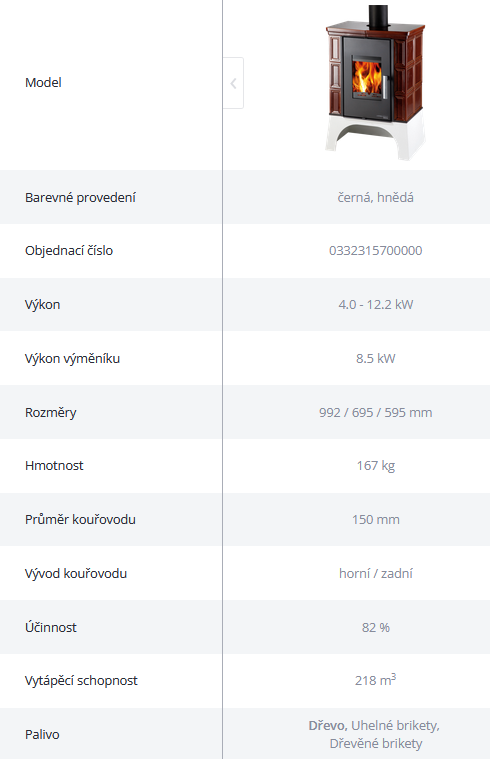Click the Průměr kouřovodu label

click(80, 519)
